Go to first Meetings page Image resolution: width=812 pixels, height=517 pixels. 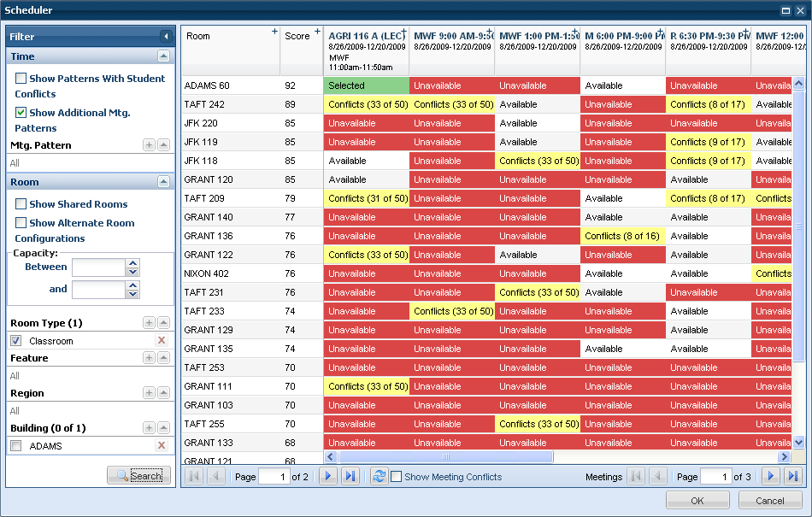(636, 476)
